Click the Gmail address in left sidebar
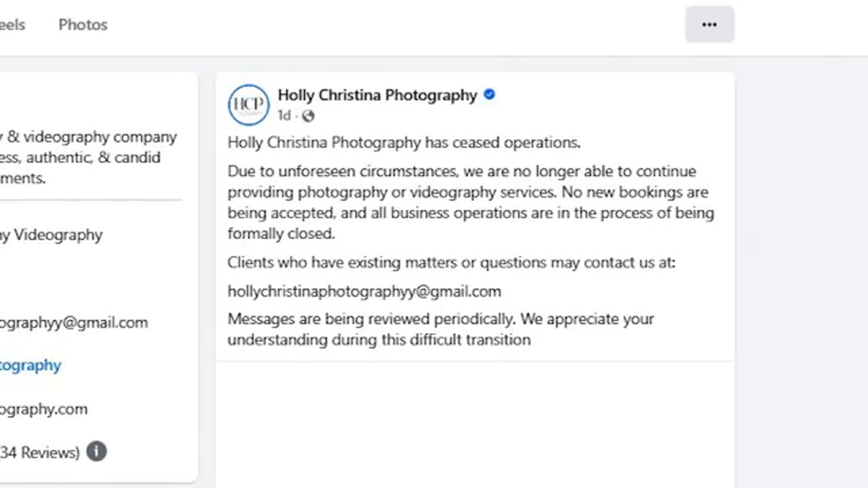Viewport: 868px width, 488px height. click(74, 323)
